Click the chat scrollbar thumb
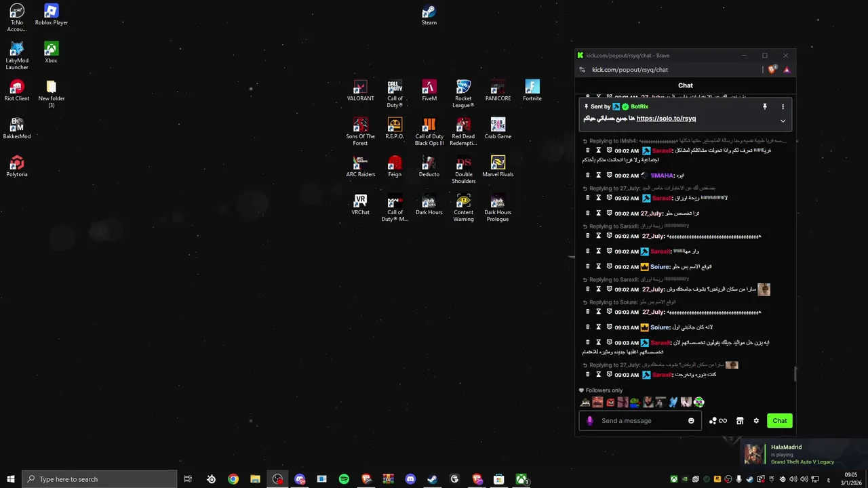868x488 pixels. (x=795, y=374)
